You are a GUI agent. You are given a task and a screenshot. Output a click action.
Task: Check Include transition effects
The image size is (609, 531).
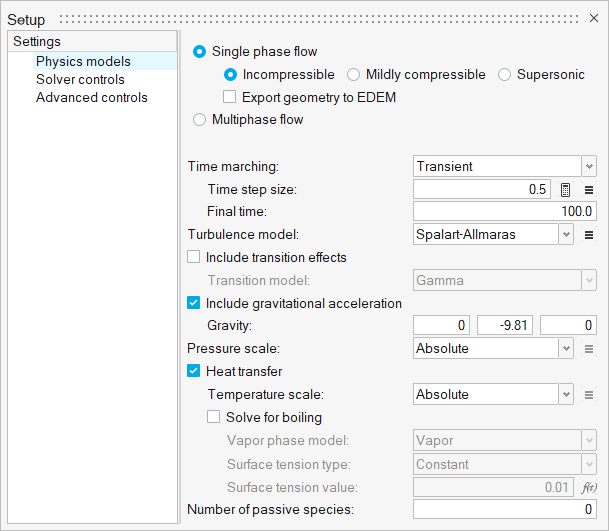click(194, 257)
